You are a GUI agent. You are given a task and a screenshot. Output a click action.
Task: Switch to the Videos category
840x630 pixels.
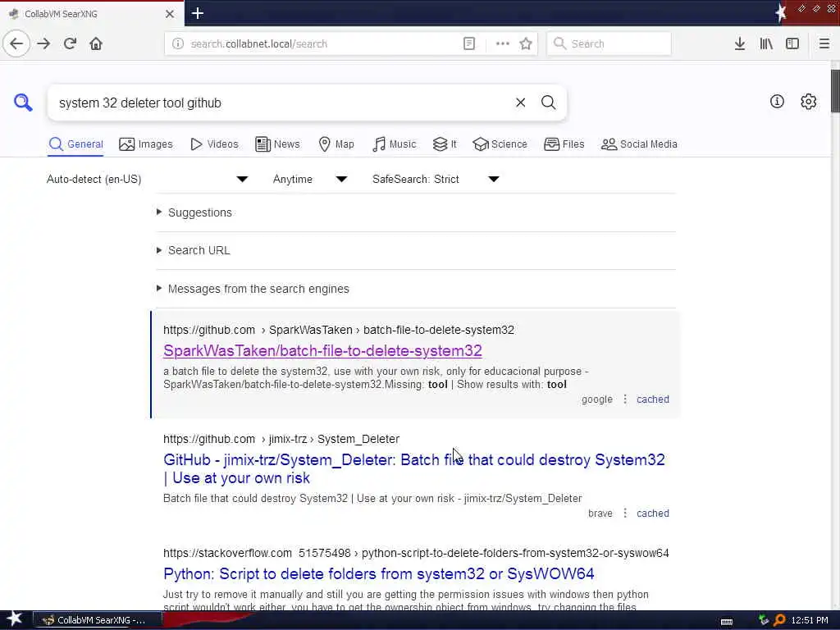pyautogui.click(x=214, y=144)
